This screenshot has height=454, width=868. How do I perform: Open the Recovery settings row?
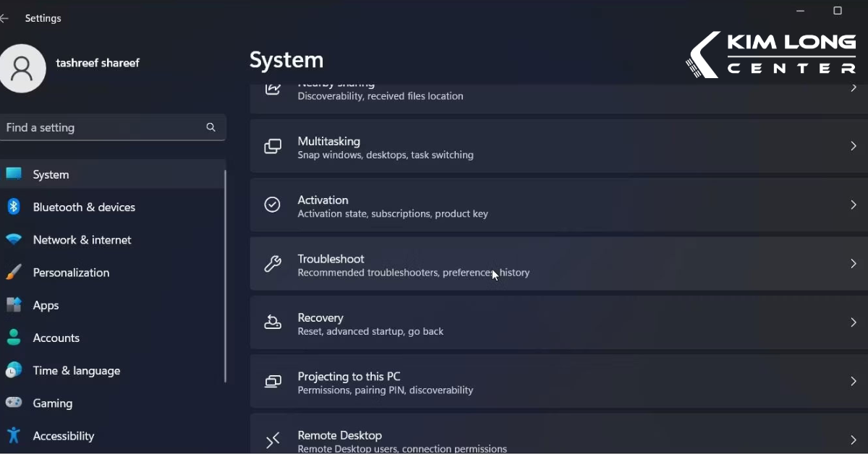click(x=506, y=322)
